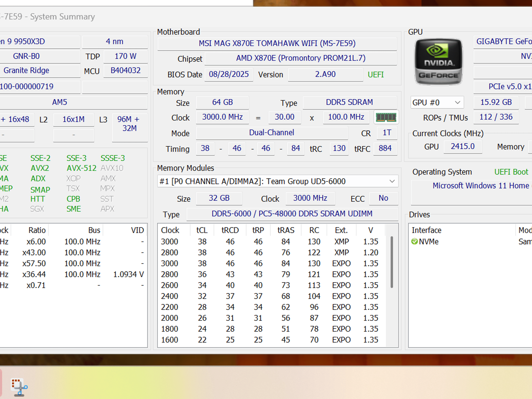This screenshot has width=532, height=399.
Task: Click the module size 32 GB field
Action: (x=219, y=198)
